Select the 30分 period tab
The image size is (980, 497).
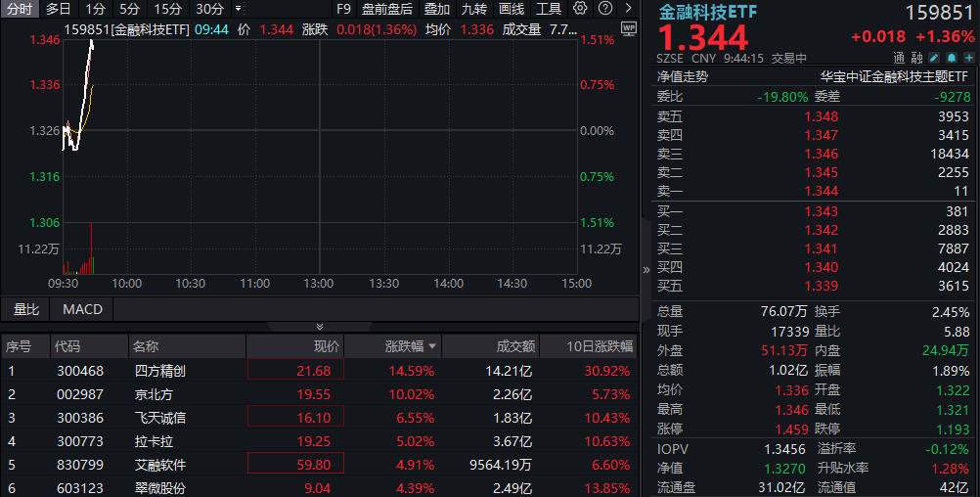click(x=209, y=9)
